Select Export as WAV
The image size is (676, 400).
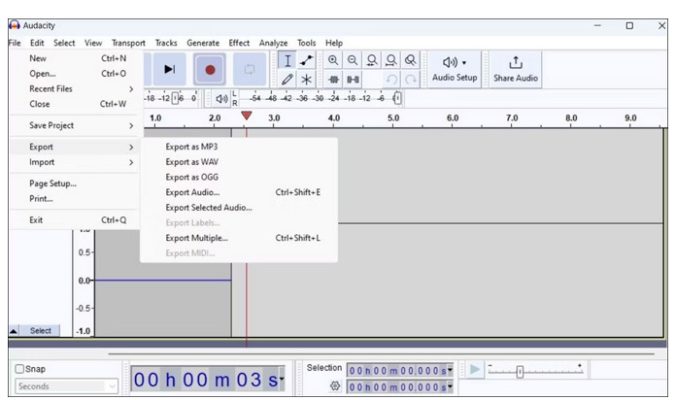click(x=238, y=162)
